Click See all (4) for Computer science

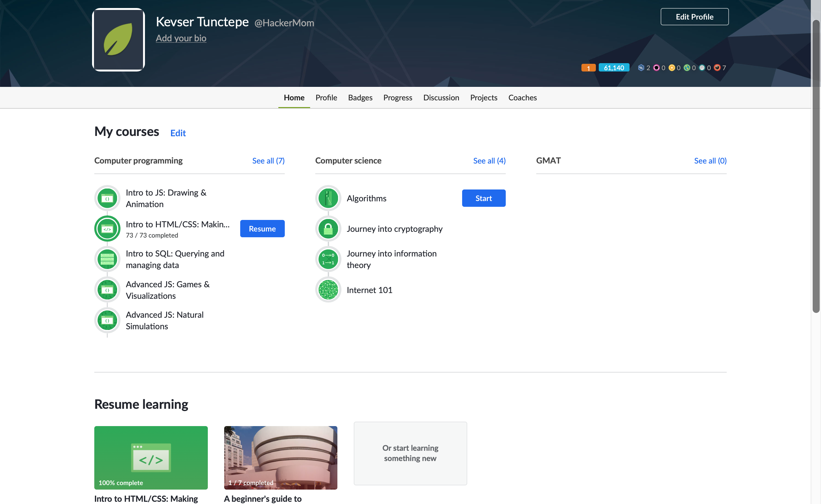pos(489,161)
